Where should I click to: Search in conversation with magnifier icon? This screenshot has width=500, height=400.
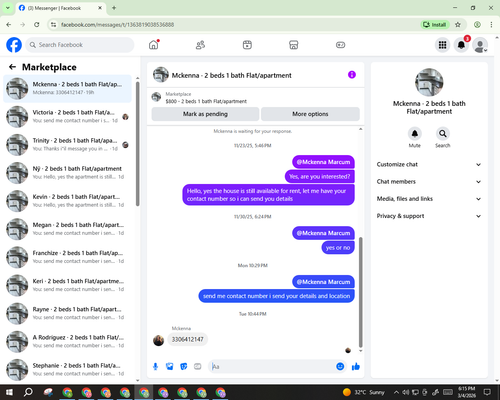coord(443,134)
